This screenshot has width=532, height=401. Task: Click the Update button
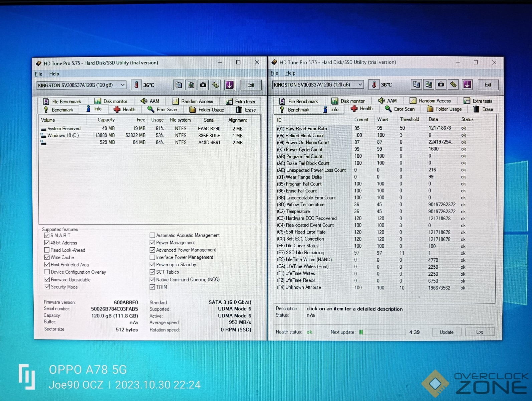(447, 332)
